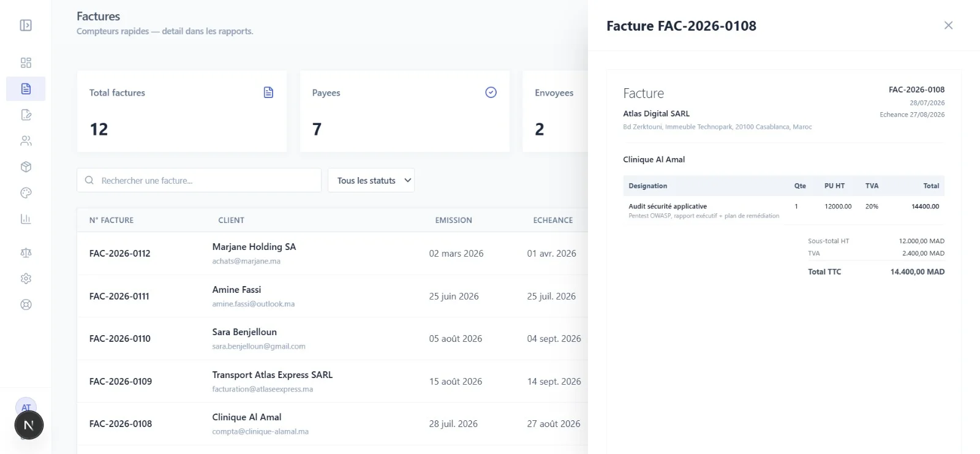Open invoice FAC-2026-0110 row
This screenshot has width=980, height=454.
tap(332, 339)
